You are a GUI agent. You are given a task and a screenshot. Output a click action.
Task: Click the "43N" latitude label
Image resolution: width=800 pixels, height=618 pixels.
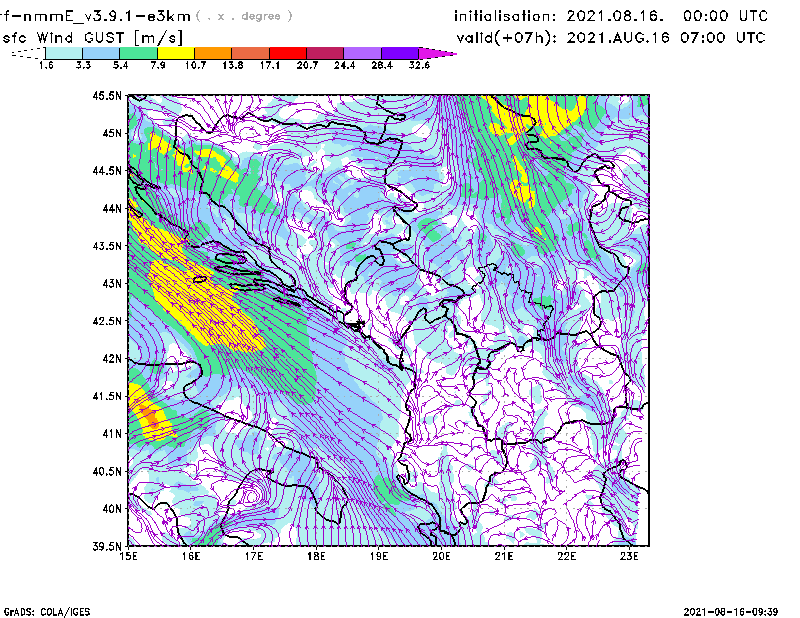tap(112, 283)
